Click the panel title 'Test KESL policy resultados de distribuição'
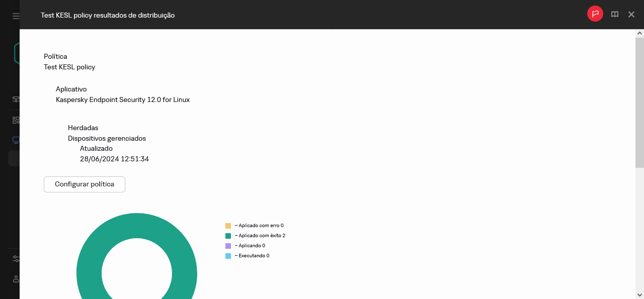Image resolution: width=644 pixels, height=299 pixels. [x=108, y=15]
